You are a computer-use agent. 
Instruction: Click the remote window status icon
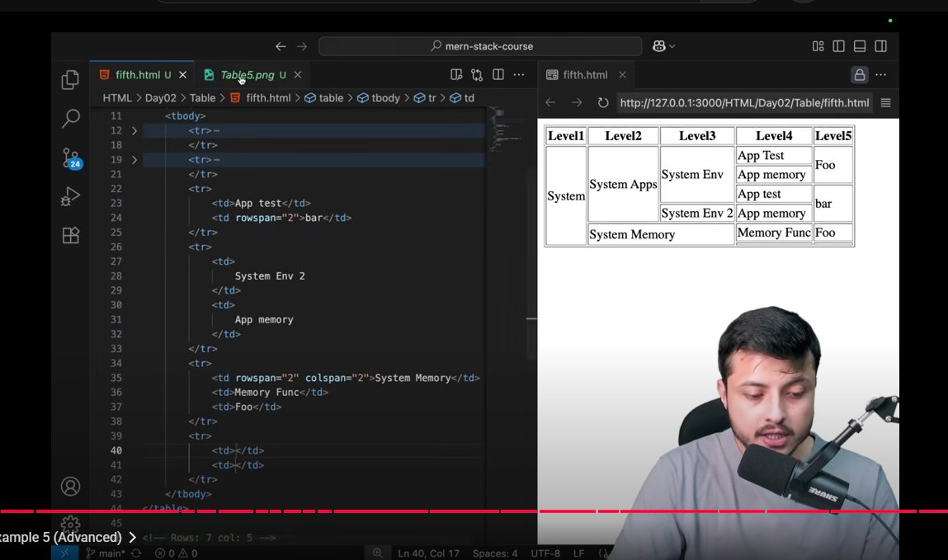tap(64, 553)
